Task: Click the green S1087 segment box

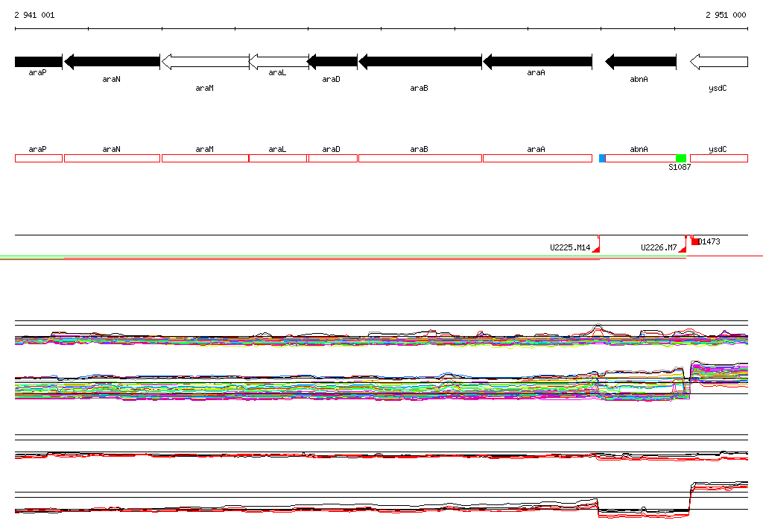Action: point(681,158)
